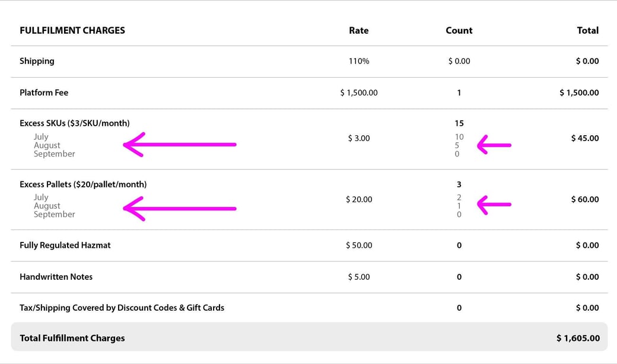Click the Handwritten Notes total $ 0.00
Image resolution: width=617 pixels, height=364 pixels.
[x=587, y=277]
